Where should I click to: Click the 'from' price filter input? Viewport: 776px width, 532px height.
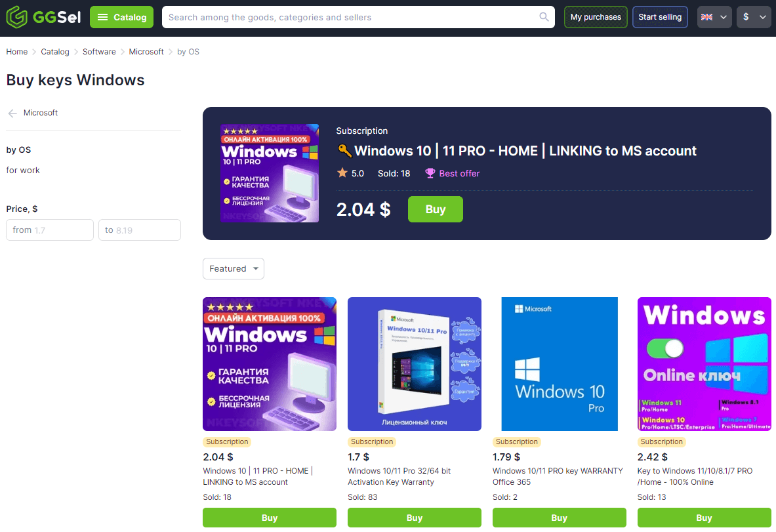[49, 230]
